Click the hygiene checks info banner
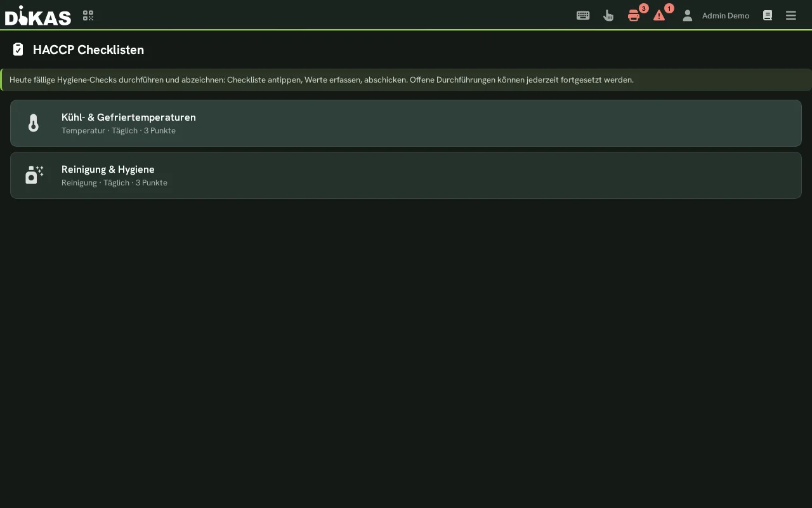 (x=406, y=80)
